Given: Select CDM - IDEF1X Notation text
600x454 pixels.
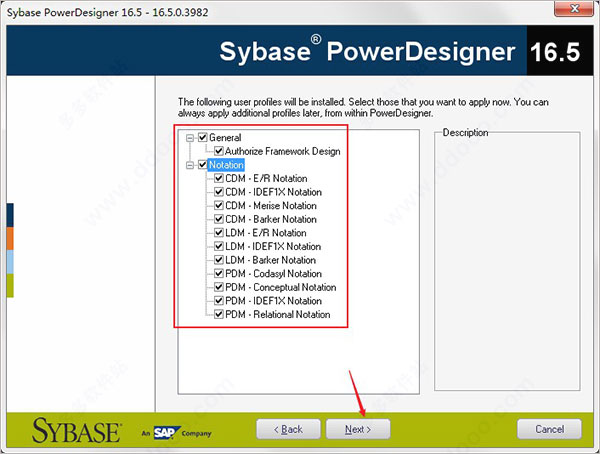Looking at the screenshot, I should point(273,192).
